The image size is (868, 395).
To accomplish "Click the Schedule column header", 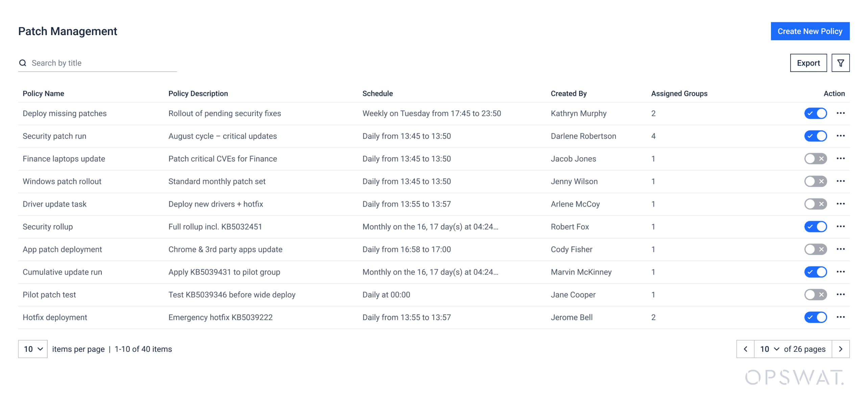I will coord(378,94).
